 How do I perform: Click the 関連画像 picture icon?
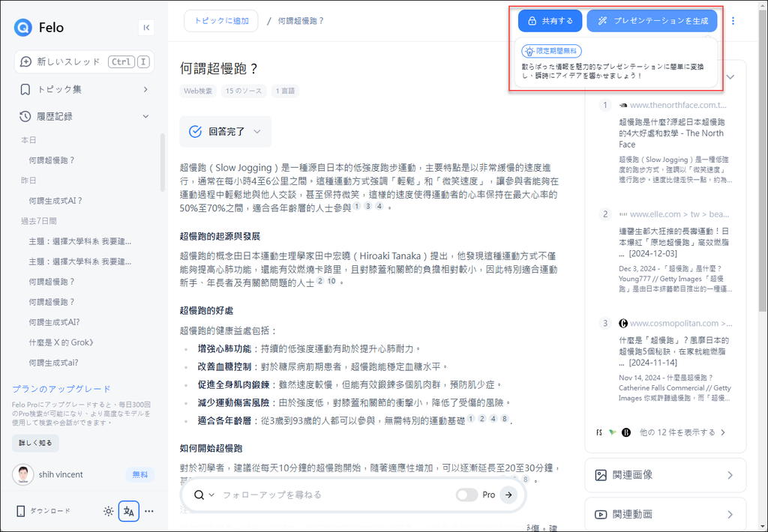[601, 475]
